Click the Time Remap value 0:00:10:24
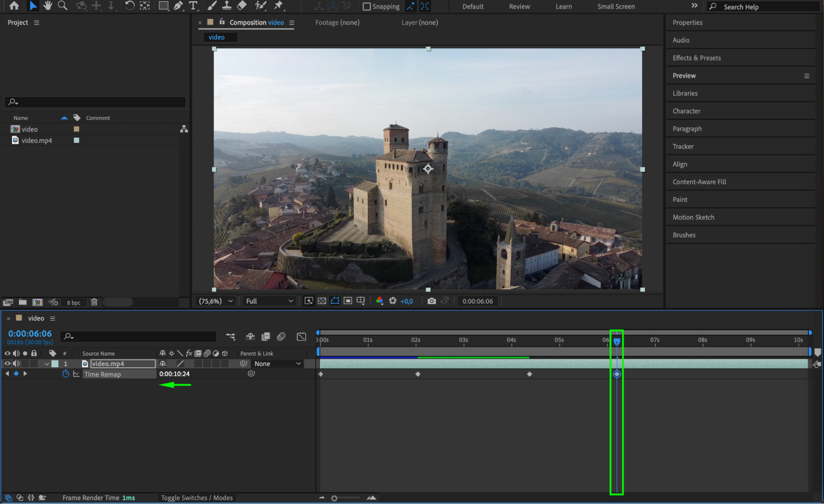The image size is (824, 504). pos(174,374)
